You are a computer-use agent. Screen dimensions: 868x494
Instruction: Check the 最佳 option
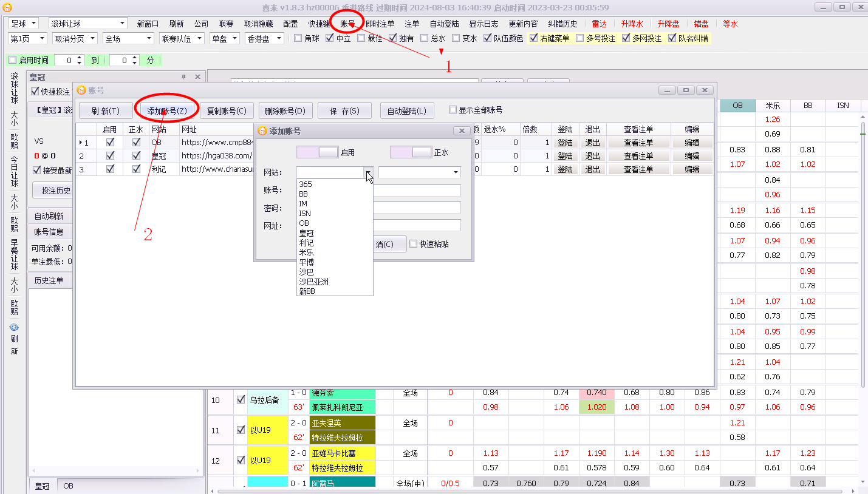[x=361, y=38]
